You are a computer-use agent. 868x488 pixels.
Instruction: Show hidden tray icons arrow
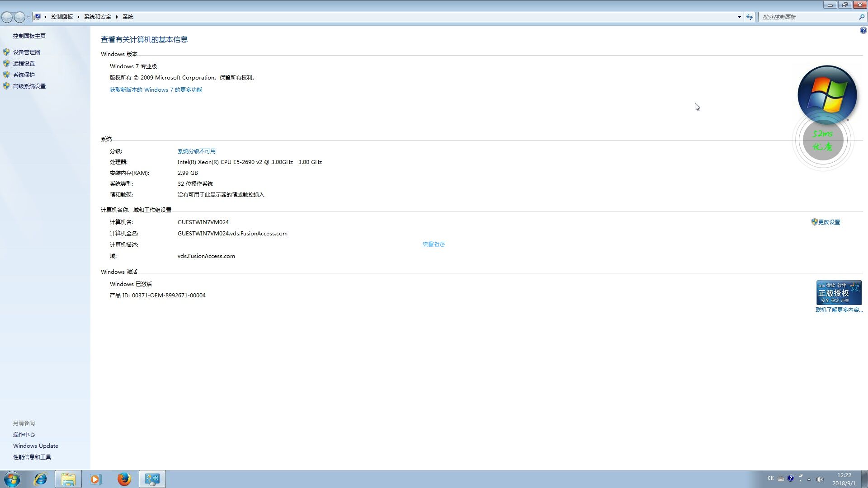point(809,479)
